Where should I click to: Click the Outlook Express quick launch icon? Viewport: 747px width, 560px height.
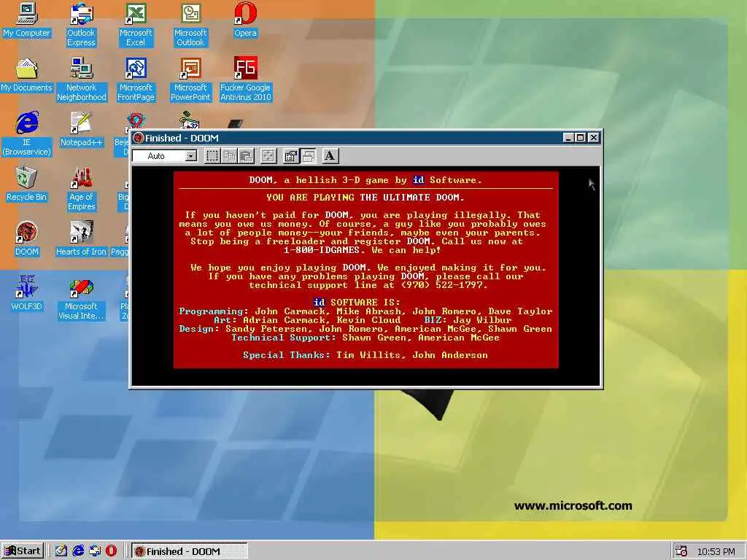point(95,551)
